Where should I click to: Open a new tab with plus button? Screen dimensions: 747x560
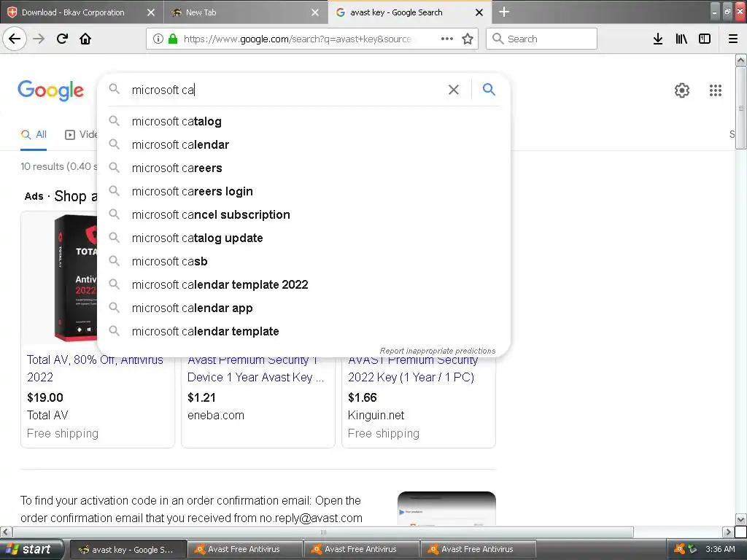coord(504,12)
